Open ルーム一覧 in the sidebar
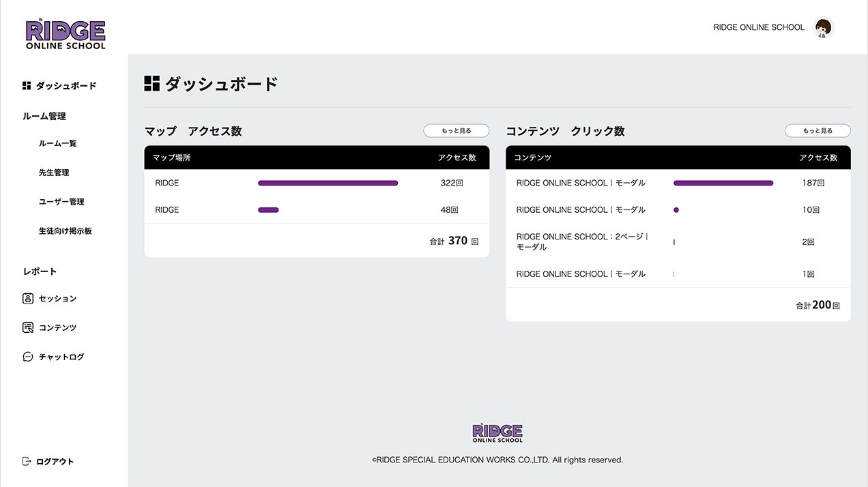 [x=58, y=144]
